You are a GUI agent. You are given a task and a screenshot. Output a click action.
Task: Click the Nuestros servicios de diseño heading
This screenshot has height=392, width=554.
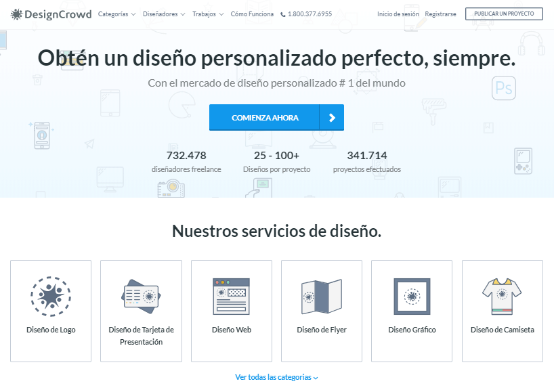(x=276, y=232)
